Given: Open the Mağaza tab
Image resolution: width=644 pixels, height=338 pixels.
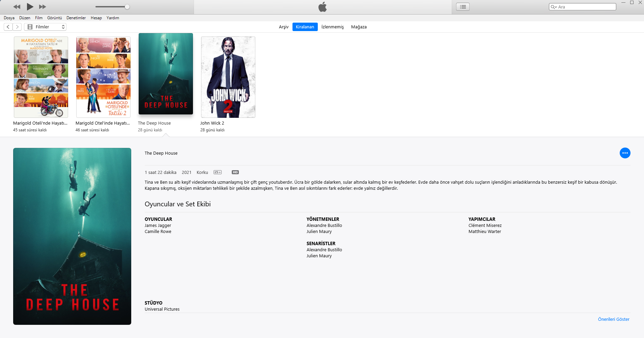Looking at the screenshot, I should click(x=359, y=27).
